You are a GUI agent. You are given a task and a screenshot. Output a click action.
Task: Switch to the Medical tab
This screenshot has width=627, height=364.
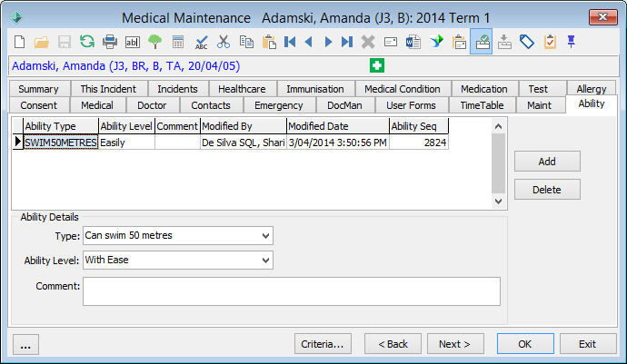97,105
